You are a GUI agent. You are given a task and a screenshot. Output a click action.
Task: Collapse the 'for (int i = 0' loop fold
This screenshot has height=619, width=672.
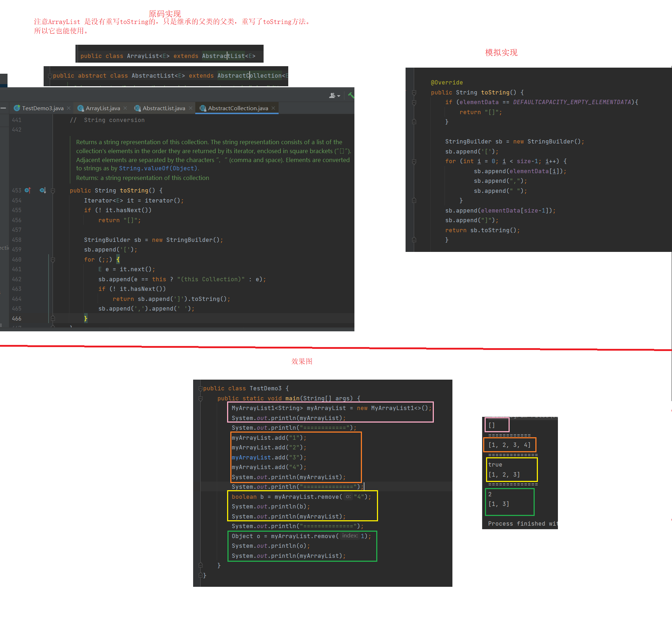pos(414,162)
